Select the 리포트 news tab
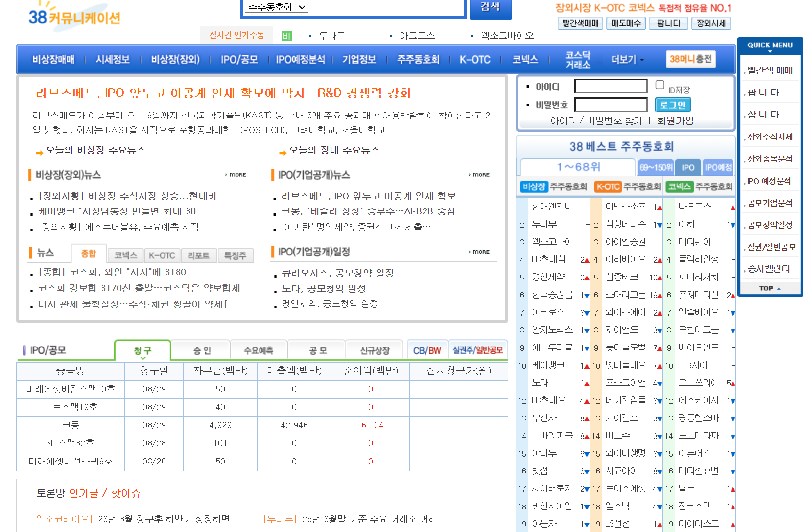This screenshot has height=532, width=803. (x=199, y=255)
